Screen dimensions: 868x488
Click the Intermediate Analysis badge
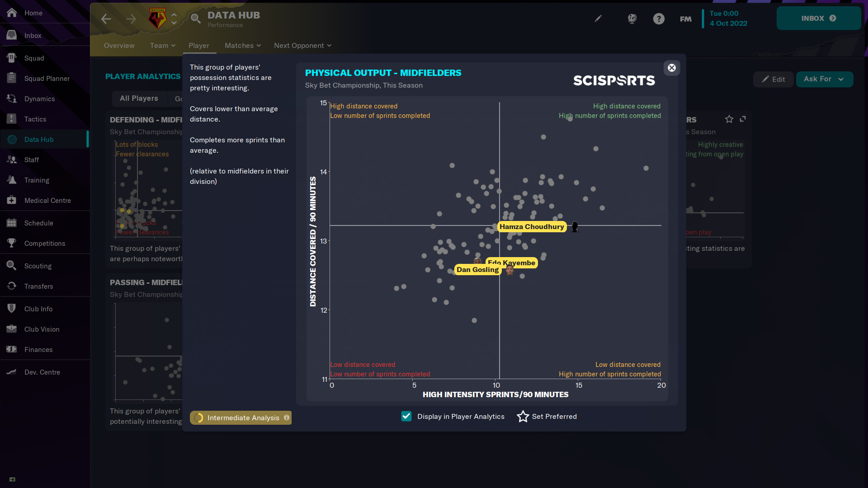click(241, 418)
